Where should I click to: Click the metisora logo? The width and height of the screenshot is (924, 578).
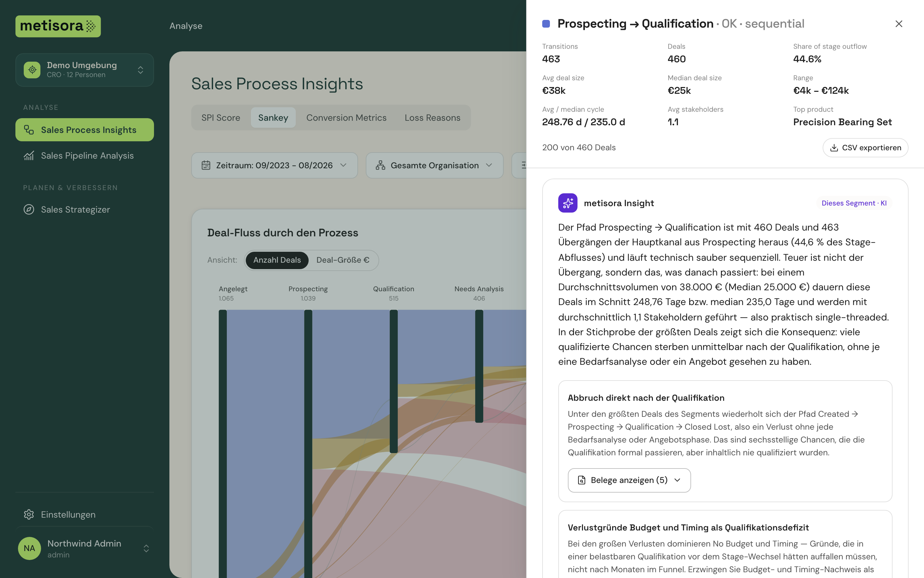point(58,26)
